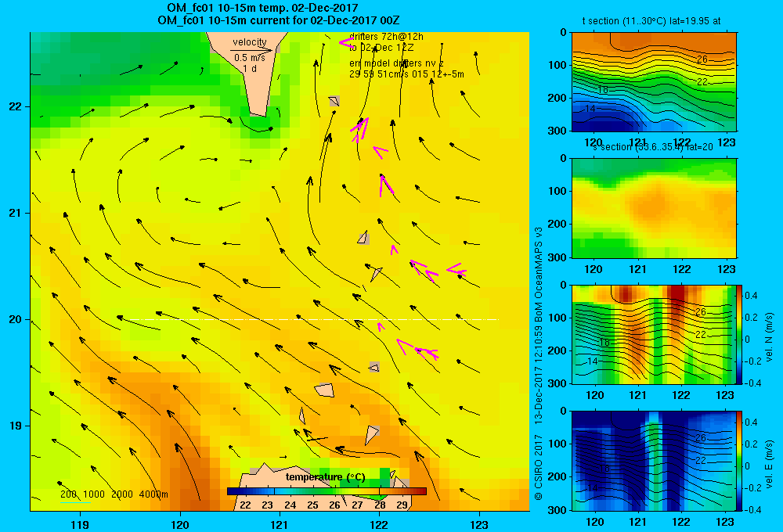The image size is (783, 532).
Task: Click the latitude 20 label on main map
Action: pos(16,319)
